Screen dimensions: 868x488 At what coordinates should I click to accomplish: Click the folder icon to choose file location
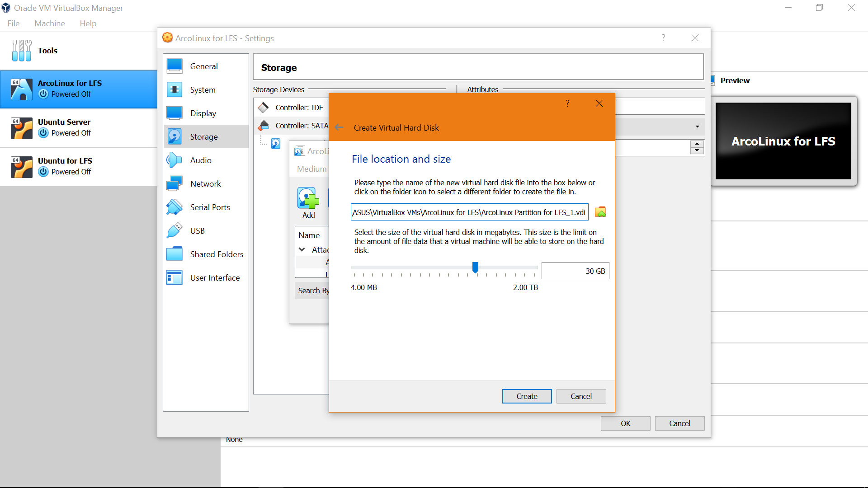click(x=600, y=212)
